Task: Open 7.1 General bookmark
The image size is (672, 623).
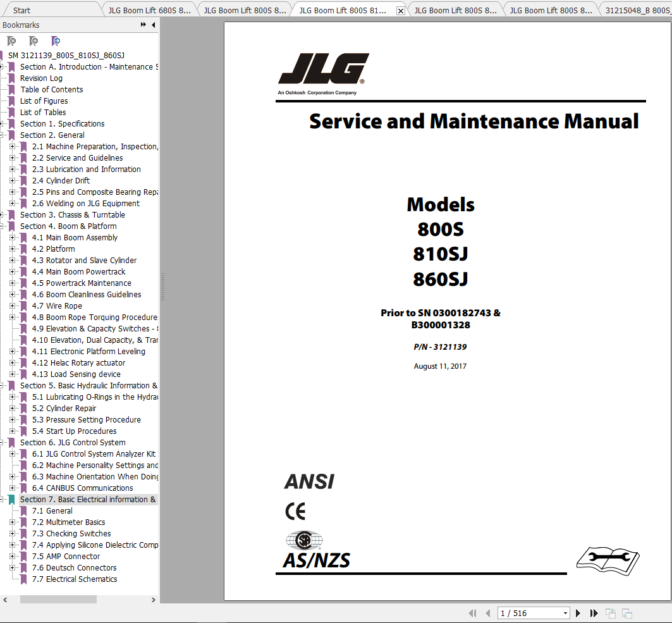Action: click(52, 510)
